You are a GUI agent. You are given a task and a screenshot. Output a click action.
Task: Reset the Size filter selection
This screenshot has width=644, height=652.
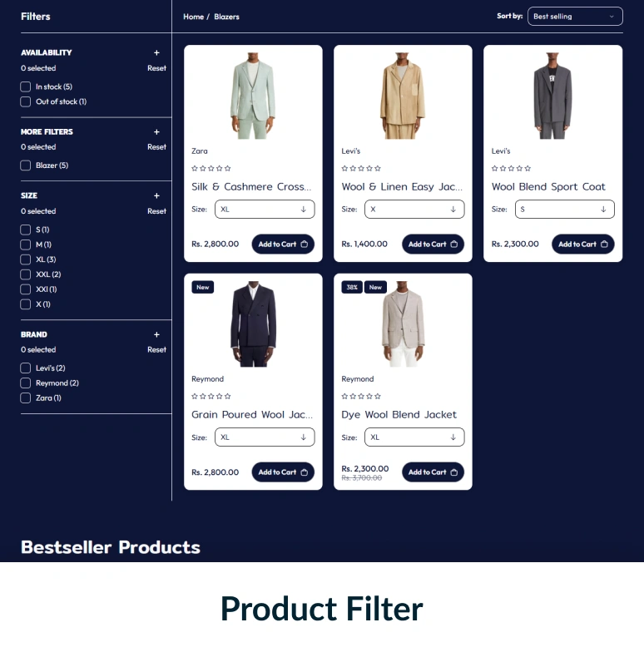click(x=156, y=211)
